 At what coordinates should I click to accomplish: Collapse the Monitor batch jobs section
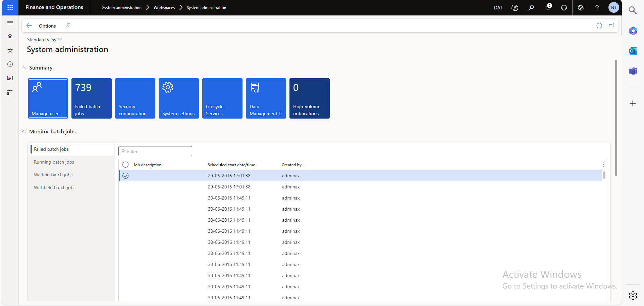(x=24, y=132)
